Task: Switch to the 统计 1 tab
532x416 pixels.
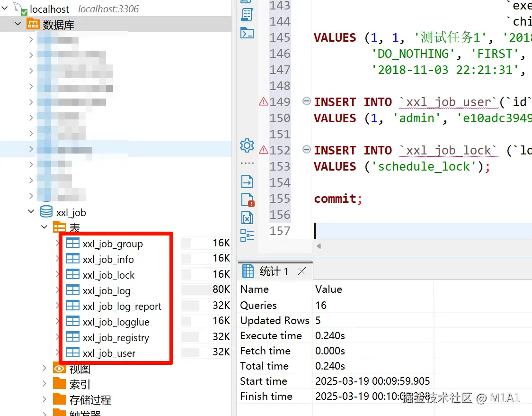Action: 275,271
